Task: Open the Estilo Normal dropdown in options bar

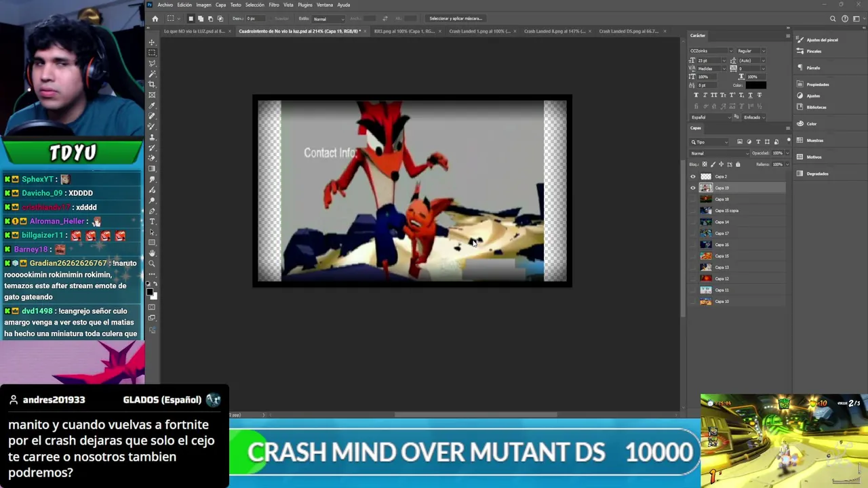Action: (x=328, y=19)
